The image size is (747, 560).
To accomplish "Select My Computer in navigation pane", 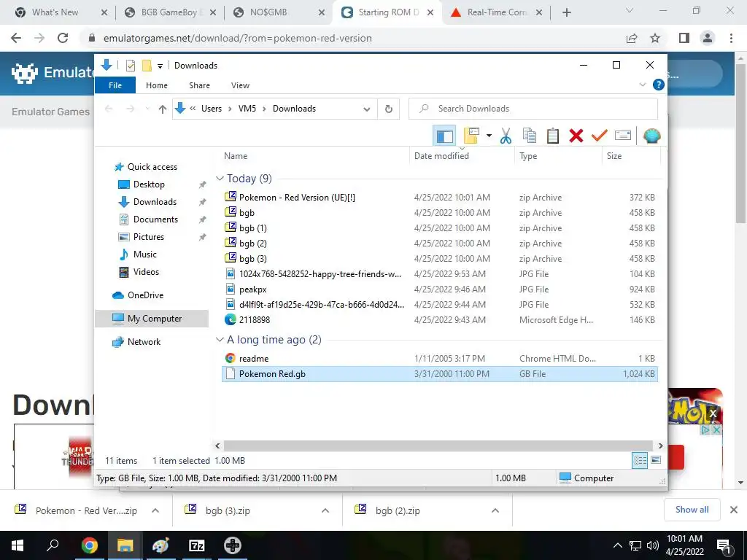I will tap(152, 319).
